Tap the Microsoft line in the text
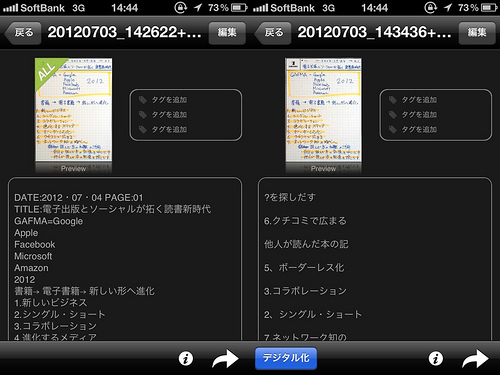The height and width of the screenshot is (375, 500). tap(33, 256)
